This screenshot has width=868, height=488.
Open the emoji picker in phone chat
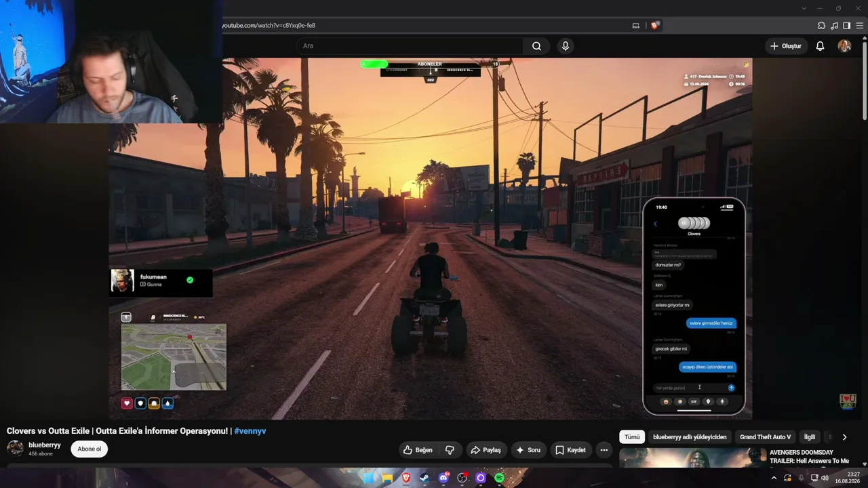(665, 401)
